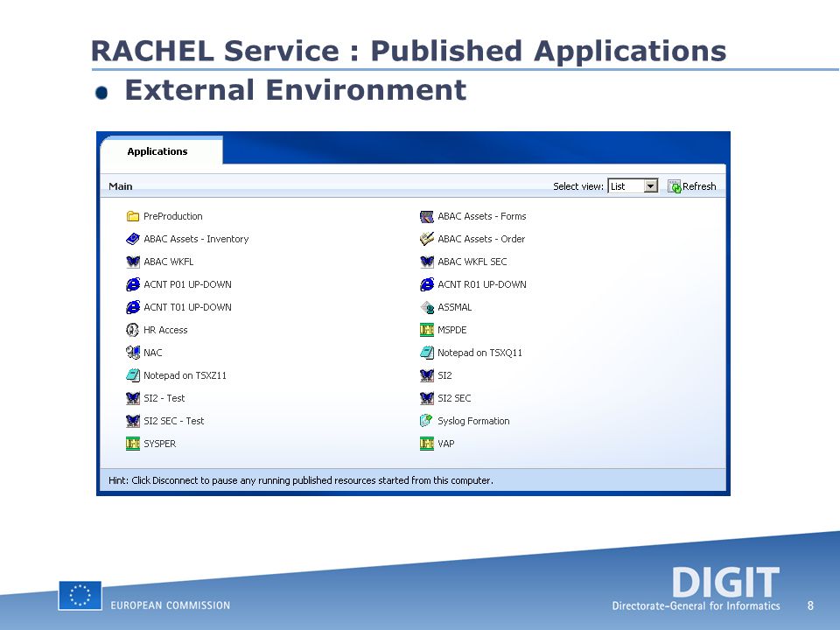
Task: Launch the SYSPER application icon
Action: [133, 444]
